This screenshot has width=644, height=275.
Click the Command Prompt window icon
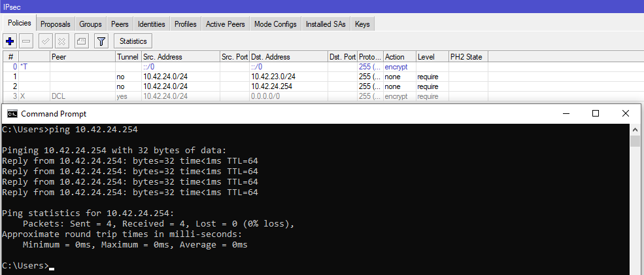point(12,114)
